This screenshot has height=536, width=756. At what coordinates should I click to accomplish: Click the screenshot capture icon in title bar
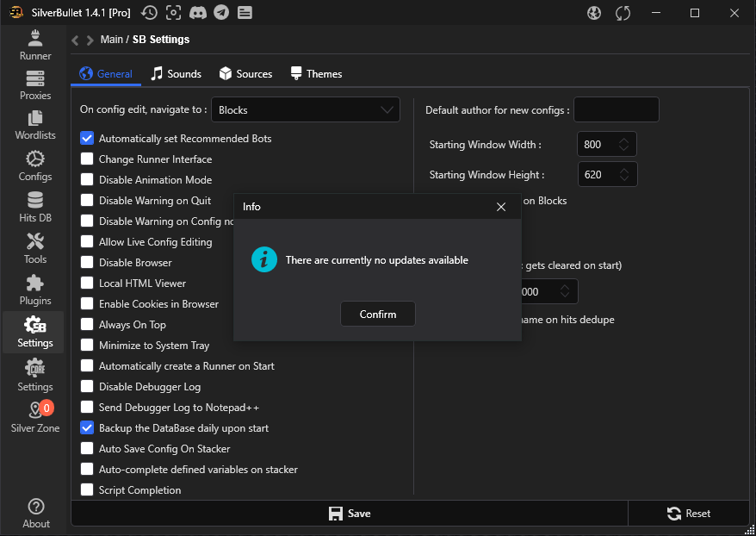tap(173, 13)
